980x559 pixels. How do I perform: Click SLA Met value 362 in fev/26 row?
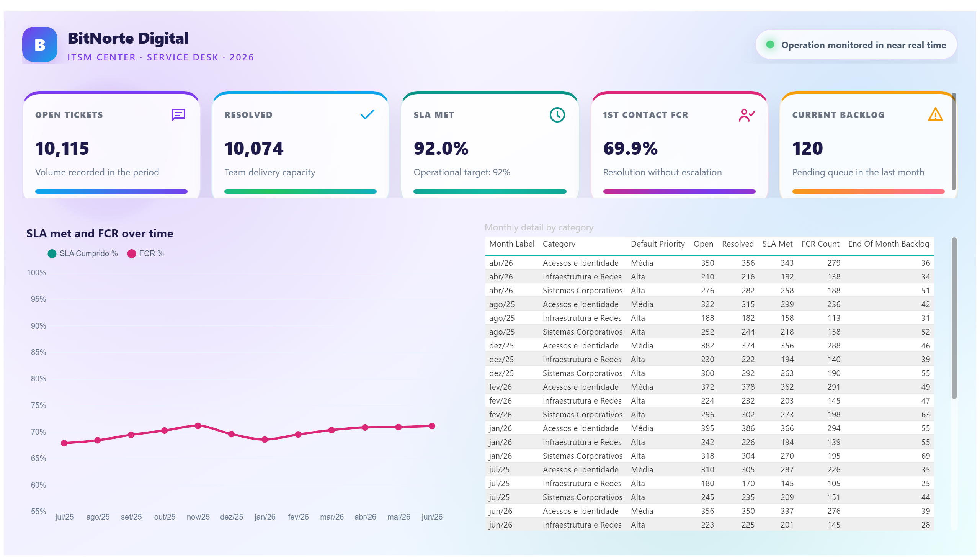pos(787,387)
